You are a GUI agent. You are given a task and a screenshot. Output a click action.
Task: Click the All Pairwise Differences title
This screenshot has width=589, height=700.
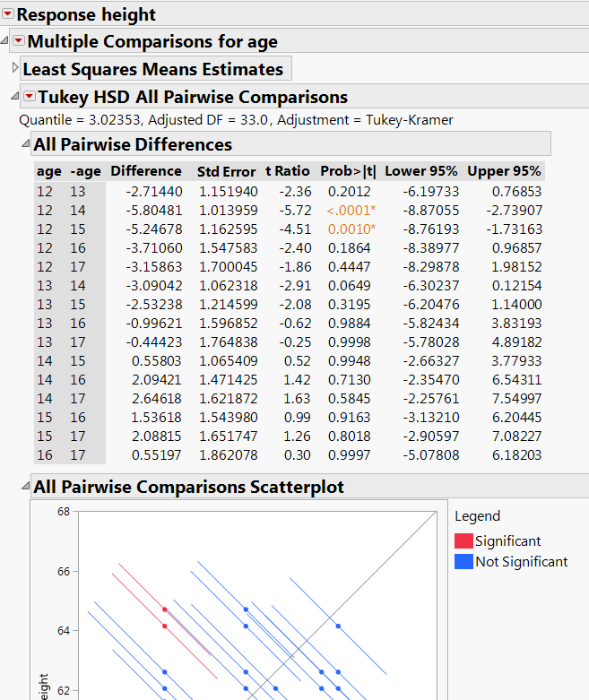pos(133,144)
